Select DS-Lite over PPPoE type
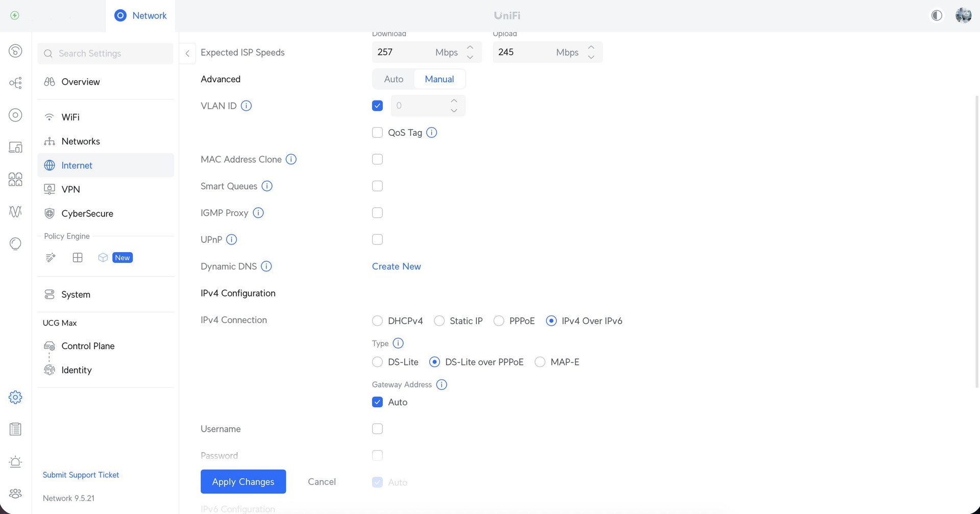 click(x=434, y=362)
